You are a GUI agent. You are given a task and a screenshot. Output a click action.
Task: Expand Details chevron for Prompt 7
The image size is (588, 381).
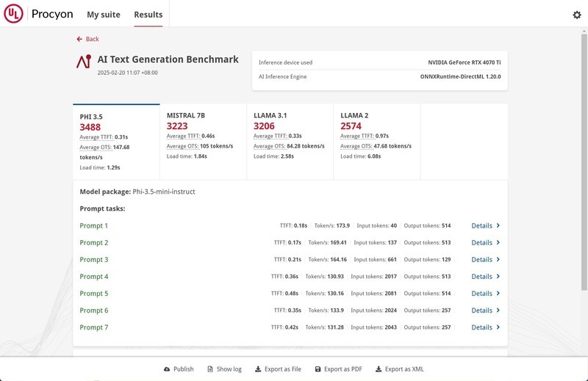(498, 327)
